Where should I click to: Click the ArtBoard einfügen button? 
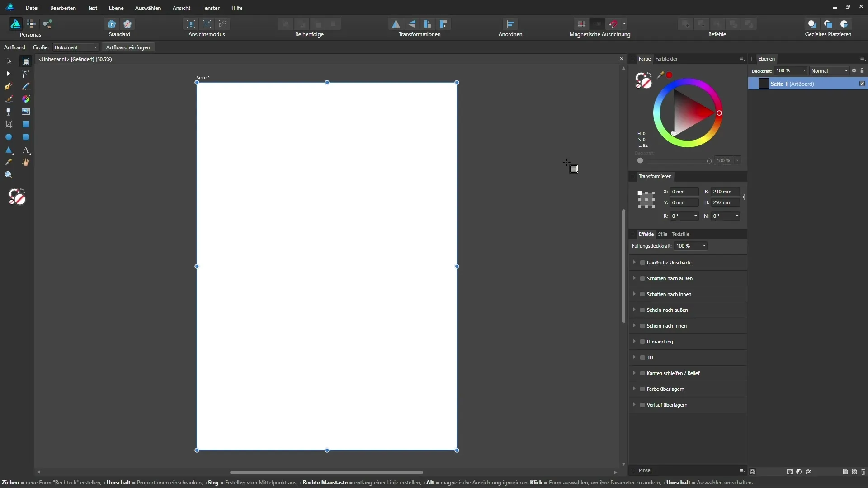point(128,47)
